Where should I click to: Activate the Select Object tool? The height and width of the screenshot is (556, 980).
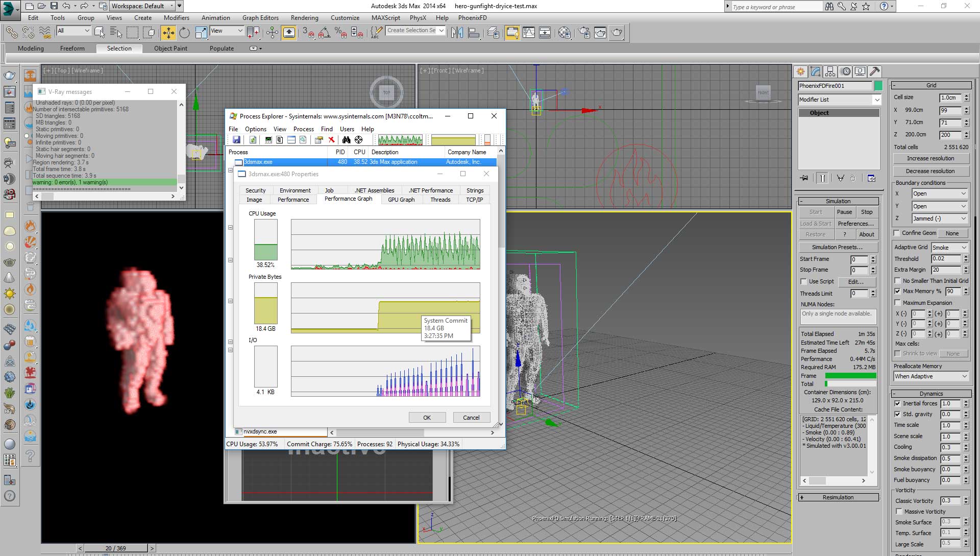tap(100, 33)
